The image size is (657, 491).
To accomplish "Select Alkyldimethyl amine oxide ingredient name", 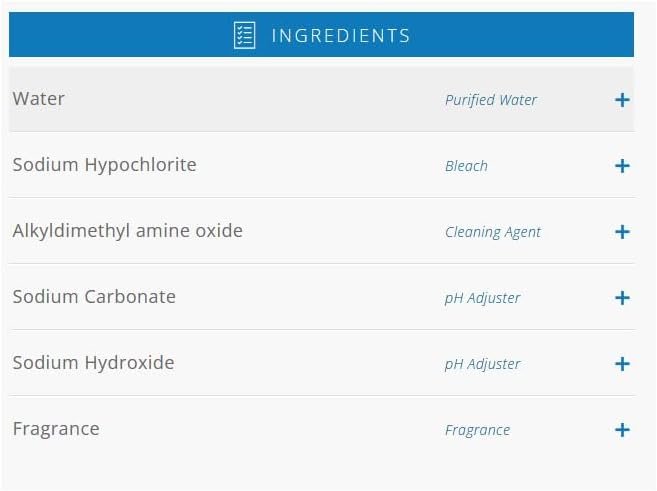I will [x=127, y=231].
